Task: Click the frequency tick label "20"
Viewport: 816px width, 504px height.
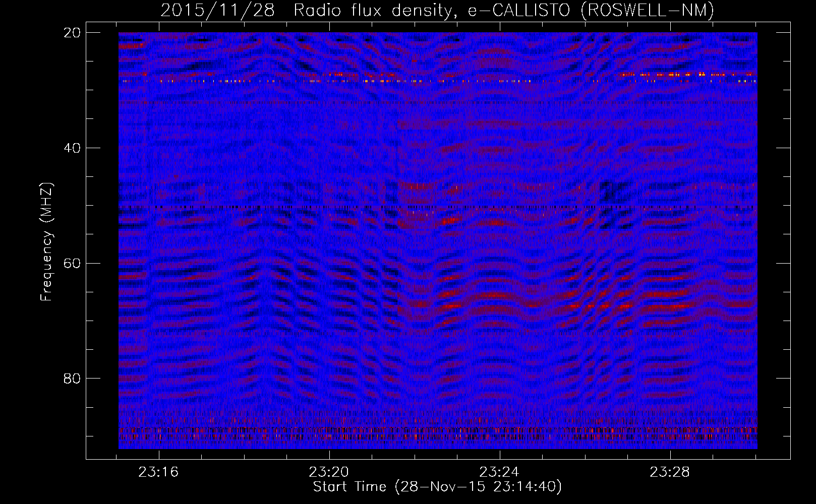Action: pos(72,33)
